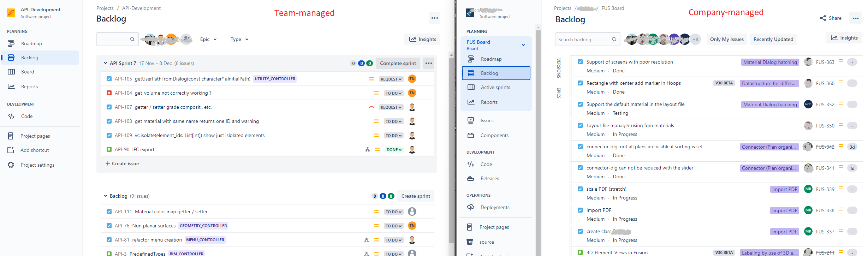
Task: Open Active sprints in the company-managed sidebar
Action: [496, 87]
